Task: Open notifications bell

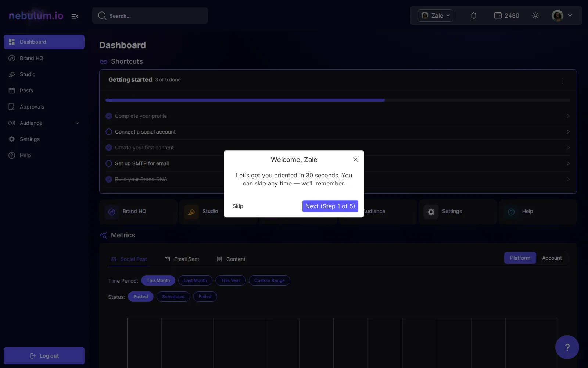Action: click(474, 15)
